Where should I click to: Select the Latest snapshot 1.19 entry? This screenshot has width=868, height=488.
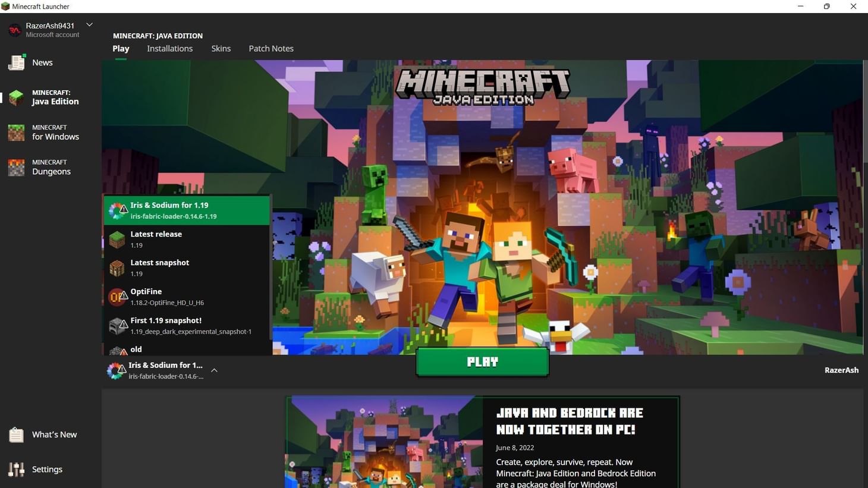(159, 267)
